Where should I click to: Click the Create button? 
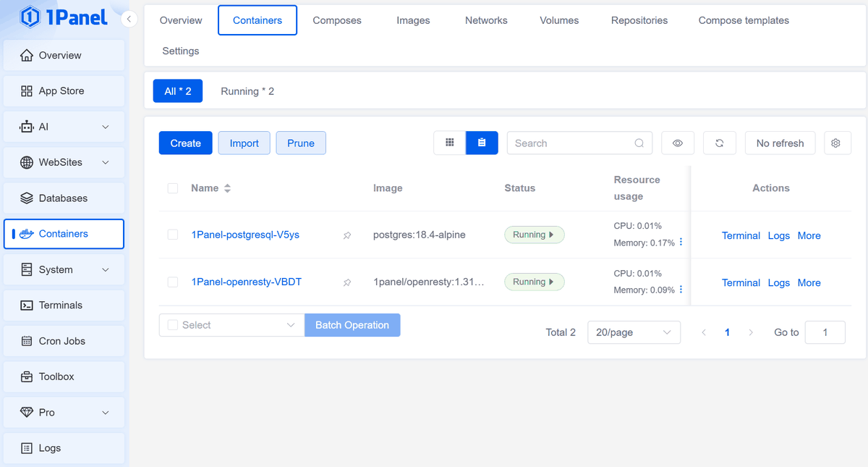186,143
